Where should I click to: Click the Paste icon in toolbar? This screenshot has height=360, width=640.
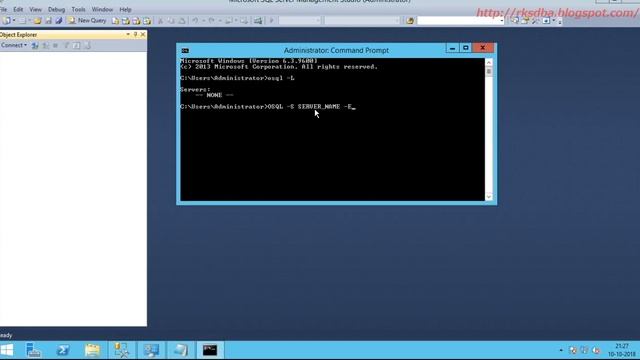tap(182, 20)
